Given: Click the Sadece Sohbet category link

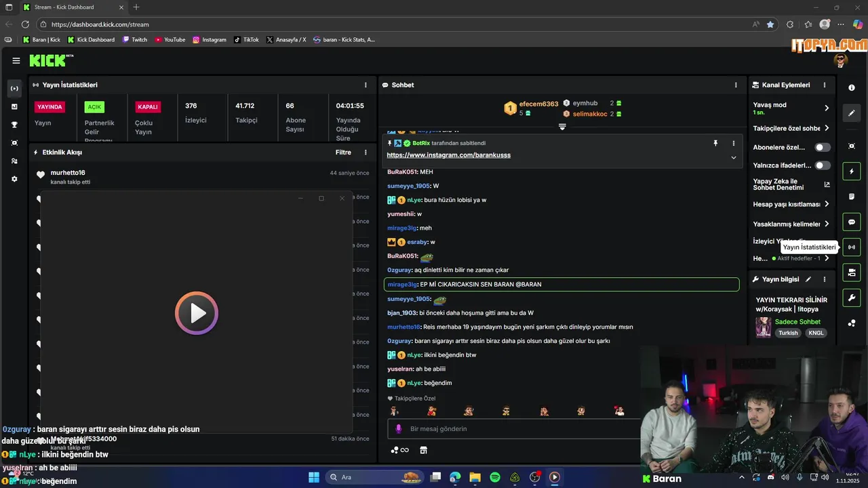Looking at the screenshot, I should (x=797, y=322).
